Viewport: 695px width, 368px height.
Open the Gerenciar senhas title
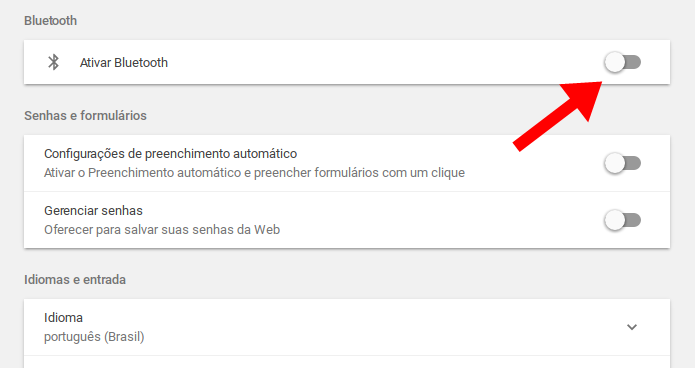coord(94,211)
